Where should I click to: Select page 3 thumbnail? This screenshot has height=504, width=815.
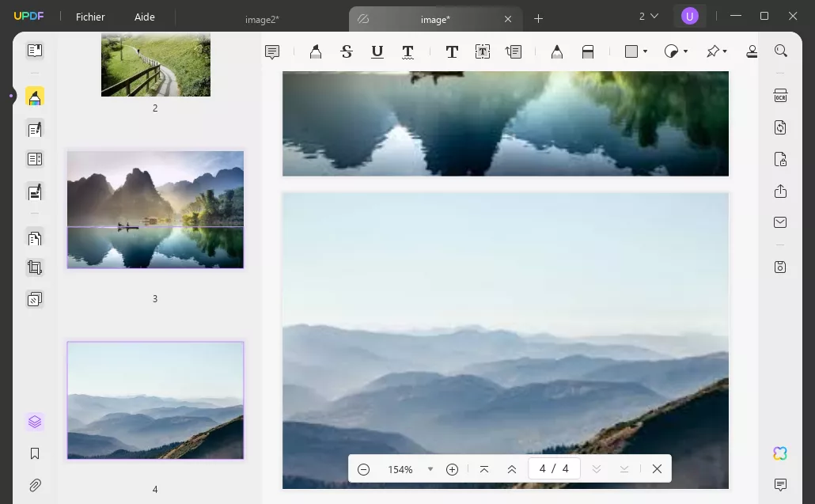155,209
